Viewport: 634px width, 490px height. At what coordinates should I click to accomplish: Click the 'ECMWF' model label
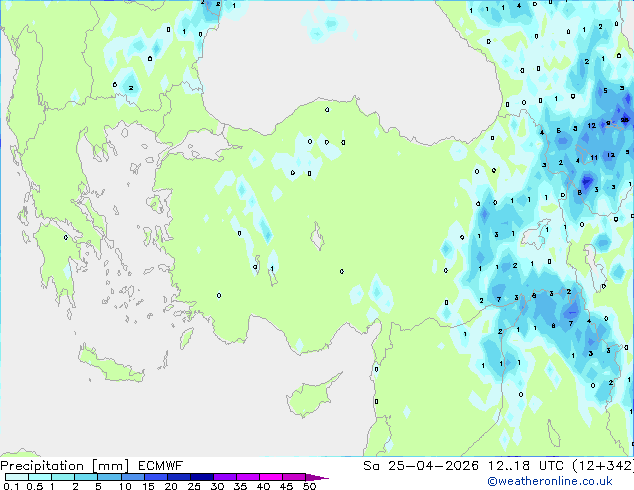tap(161, 466)
